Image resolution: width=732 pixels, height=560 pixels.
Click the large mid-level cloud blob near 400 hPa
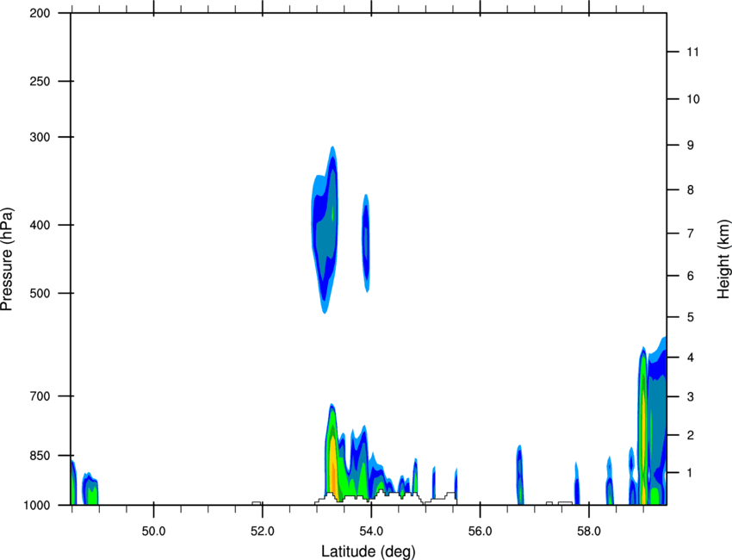(x=326, y=230)
